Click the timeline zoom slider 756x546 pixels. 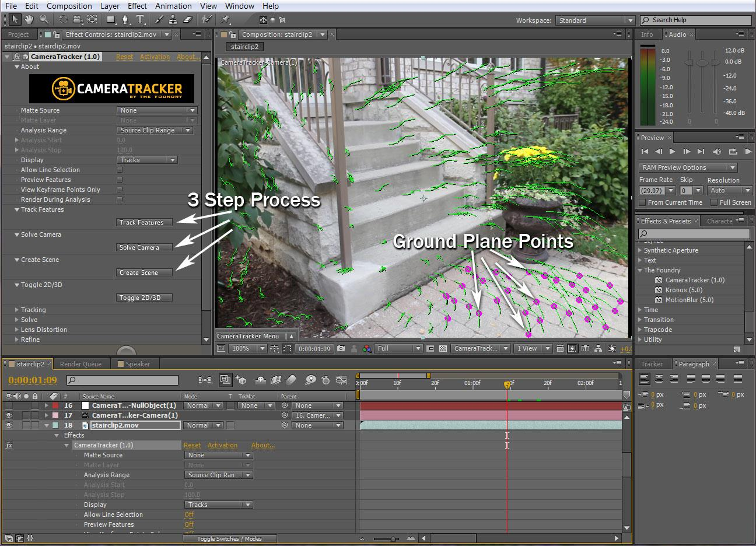[394, 538]
